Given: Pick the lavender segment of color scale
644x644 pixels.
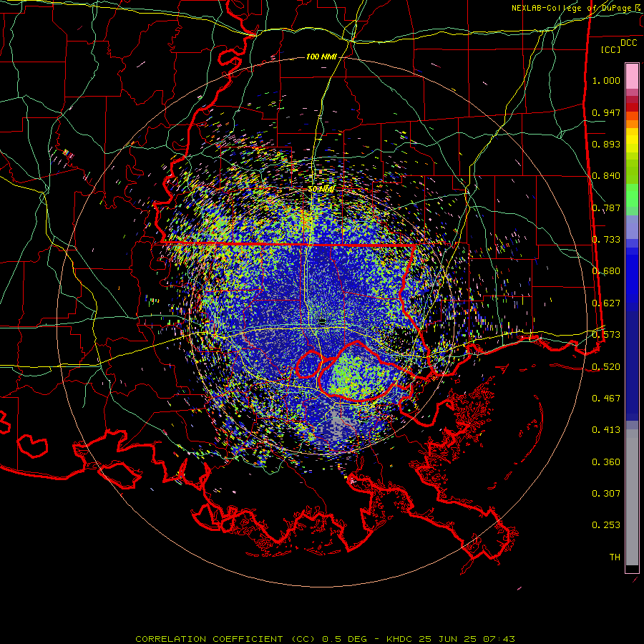Looking at the screenshot, I should pos(632,227).
